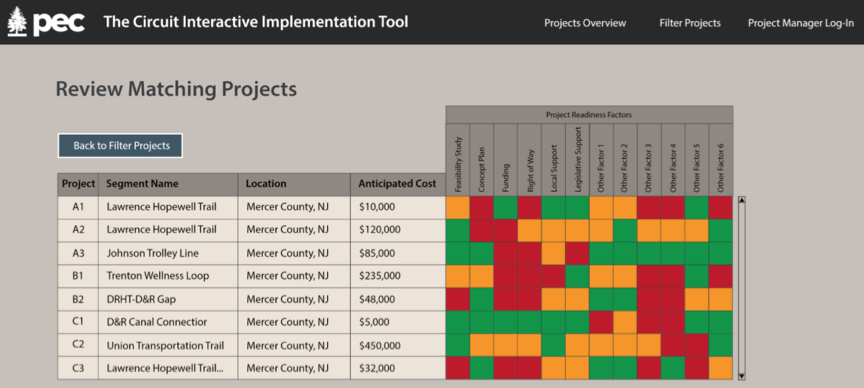This screenshot has height=388, width=864.
Task: Select project A2 row label
Action: click(x=78, y=230)
